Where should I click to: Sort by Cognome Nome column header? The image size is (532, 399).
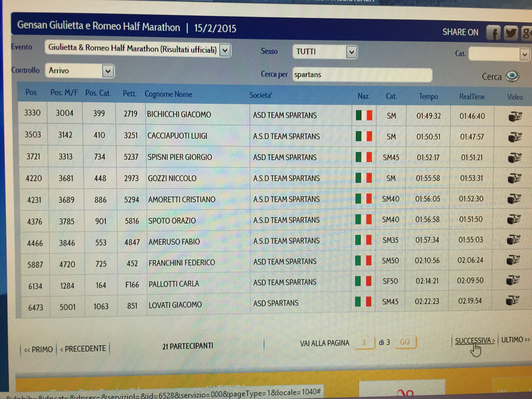click(168, 94)
